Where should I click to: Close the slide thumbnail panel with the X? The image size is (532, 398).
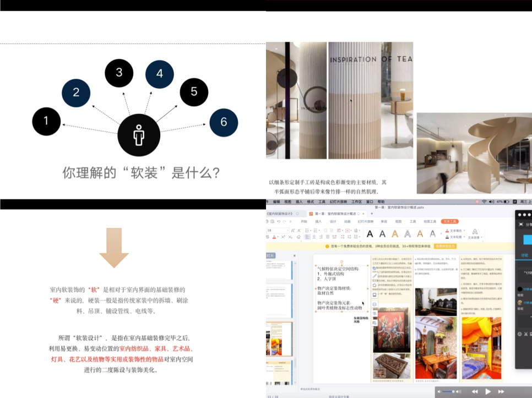[x=295, y=255]
